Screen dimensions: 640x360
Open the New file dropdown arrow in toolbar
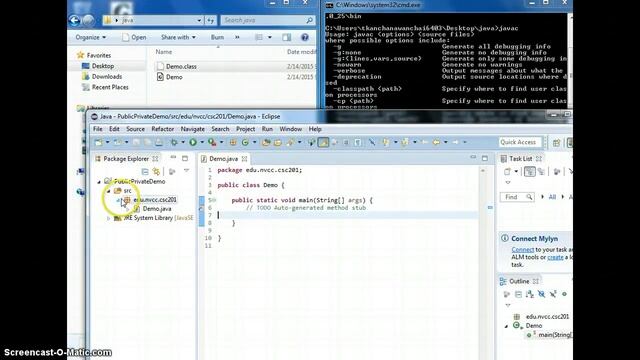[x=107, y=142]
